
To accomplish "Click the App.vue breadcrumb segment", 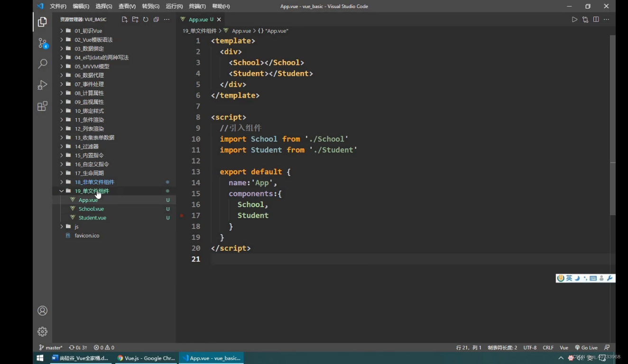I will [241, 31].
